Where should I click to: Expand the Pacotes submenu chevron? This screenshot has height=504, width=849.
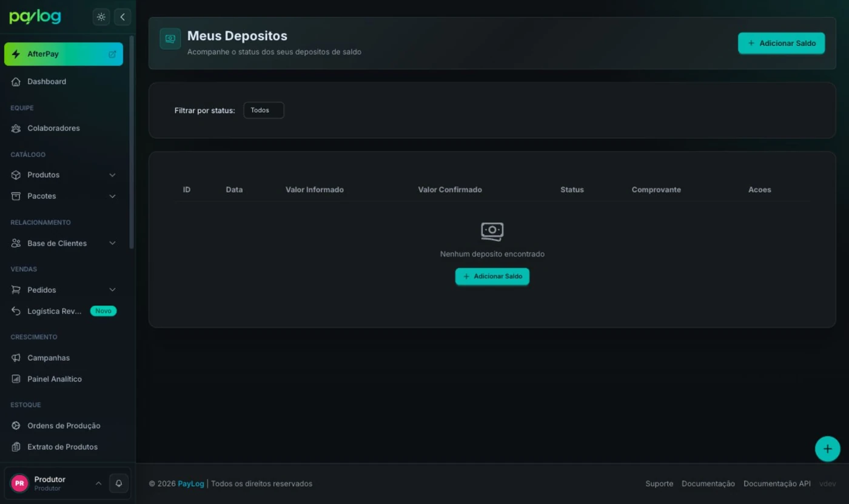tap(112, 196)
